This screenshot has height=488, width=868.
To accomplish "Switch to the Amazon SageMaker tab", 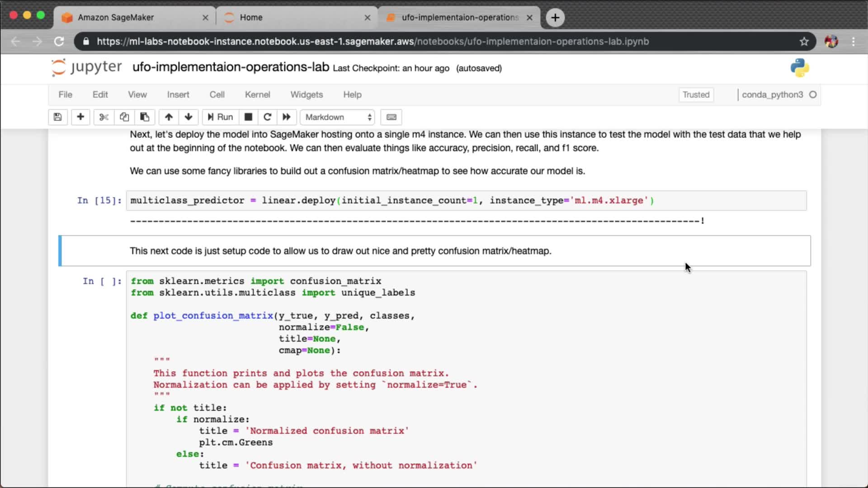I will (x=116, y=17).
